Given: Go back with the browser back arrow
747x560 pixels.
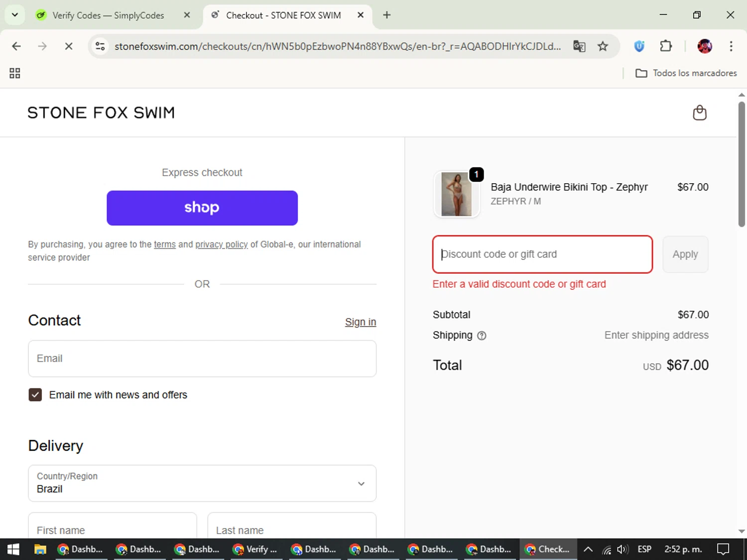Looking at the screenshot, I should (x=16, y=46).
